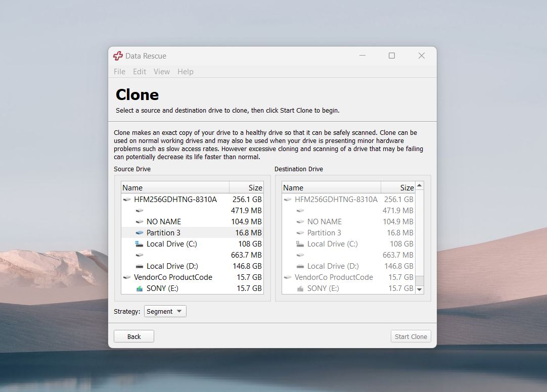Select unnamed 663.7 MB partition icon in Source
The width and height of the screenshot is (547, 392).
[x=140, y=255]
